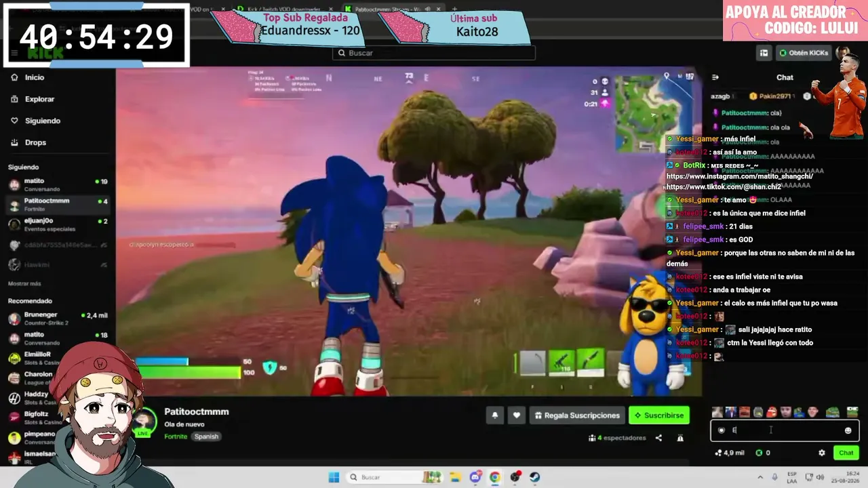Open pimpeano recommended channel
Viewport: 868px width, 488px height.
coord(31,437)
